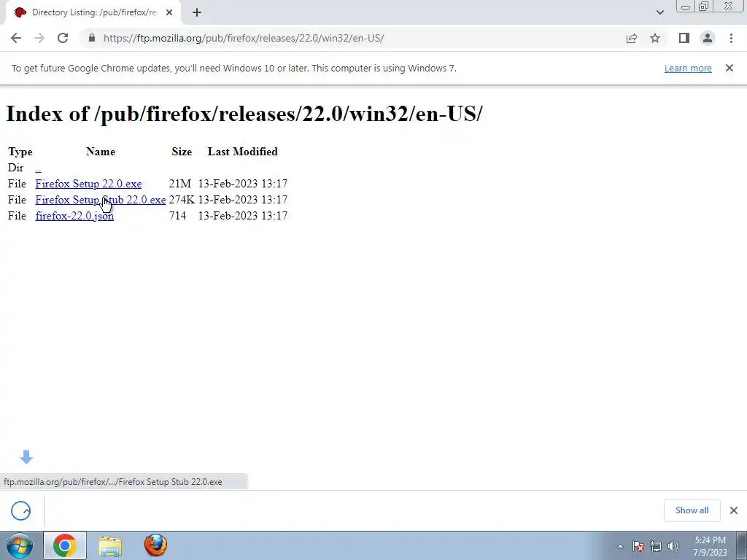
Task: Click the Type column header
Action: [20, 152]
